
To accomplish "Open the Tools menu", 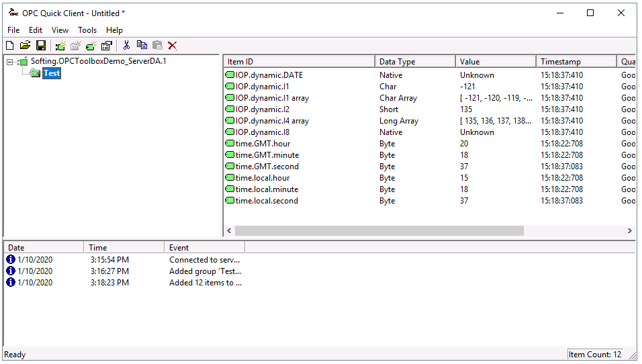I will pos(87,30).
